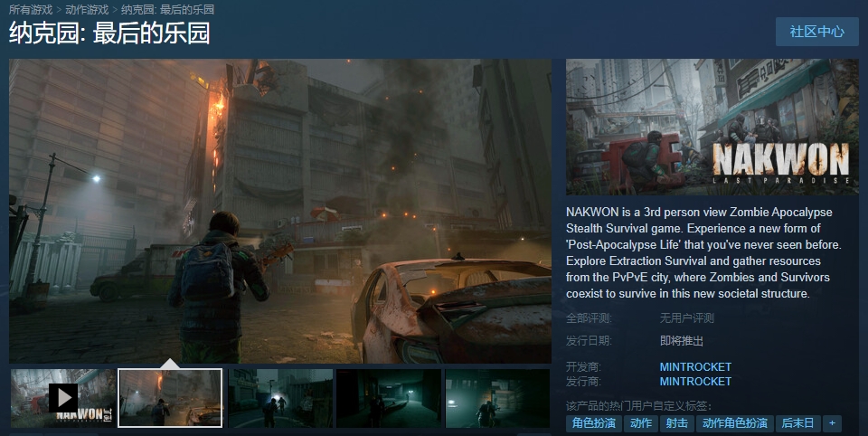
Task: Play the trailer video thumbnail
Action: (63, 398)
